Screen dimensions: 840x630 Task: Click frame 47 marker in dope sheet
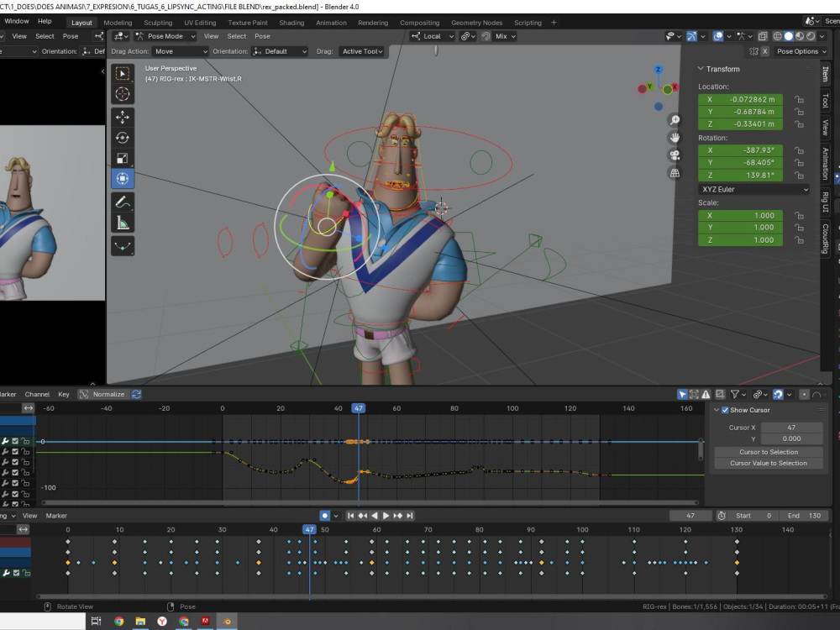[310, 529]
